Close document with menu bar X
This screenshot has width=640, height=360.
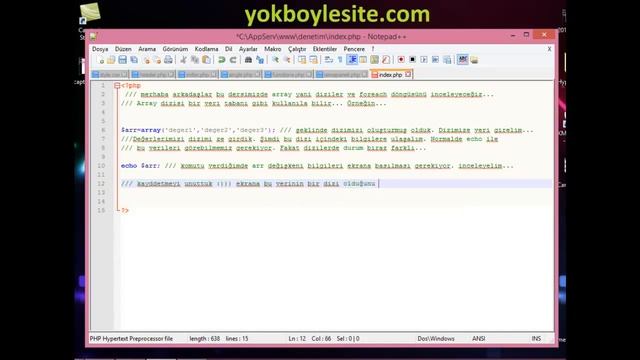coord(549,49)
